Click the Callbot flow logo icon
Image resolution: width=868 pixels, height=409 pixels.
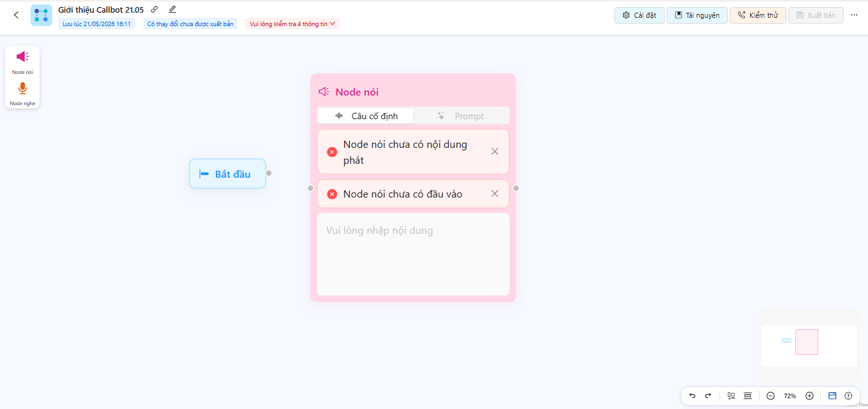[x=41, y=15]
